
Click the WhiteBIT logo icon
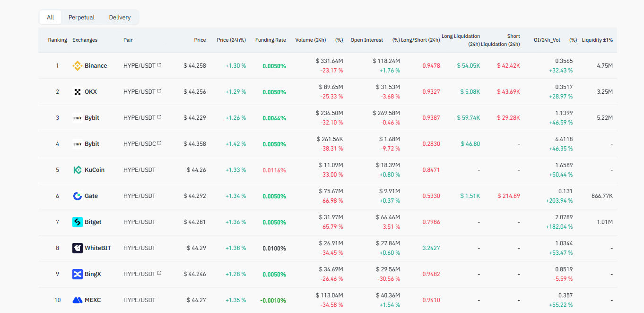[x=78, y=248]
